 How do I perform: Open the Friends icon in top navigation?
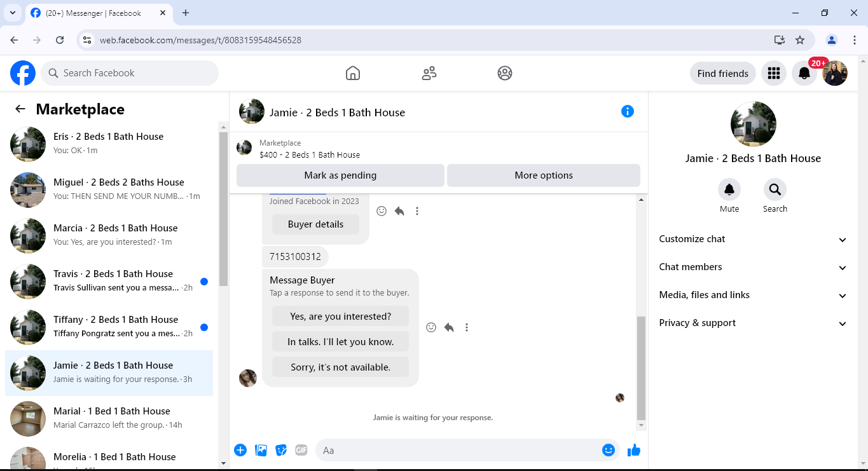tap(429, 73)
